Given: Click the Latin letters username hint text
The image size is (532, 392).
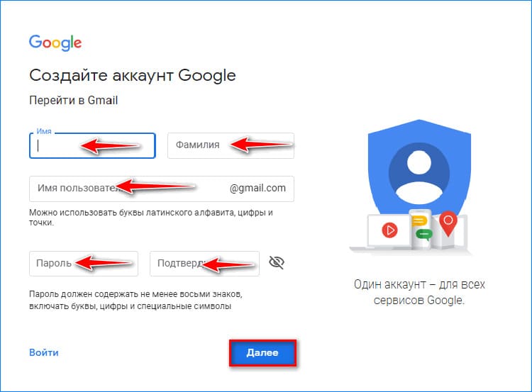Looking at the screenshot, I should click(x=151, y=218).
